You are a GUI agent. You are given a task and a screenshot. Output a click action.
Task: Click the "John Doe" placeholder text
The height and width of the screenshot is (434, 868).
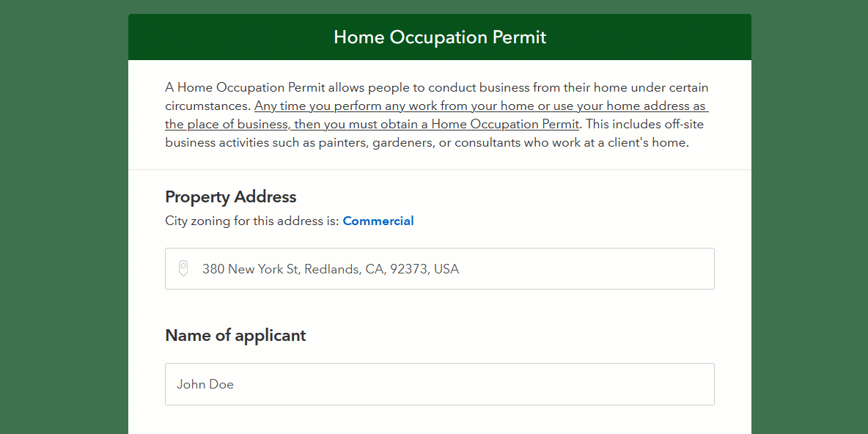(x=205, y=384)
